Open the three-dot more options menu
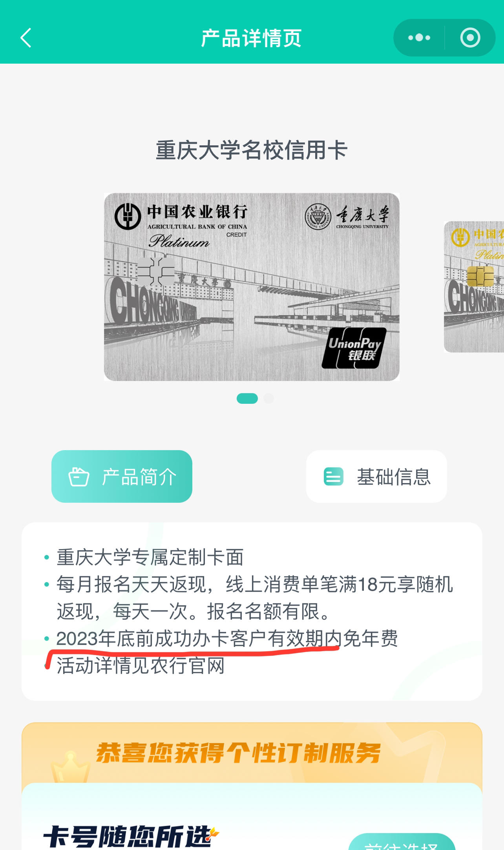Image resolution: width=504 pixels, height=850 pixels. click(x=419, y=38)
